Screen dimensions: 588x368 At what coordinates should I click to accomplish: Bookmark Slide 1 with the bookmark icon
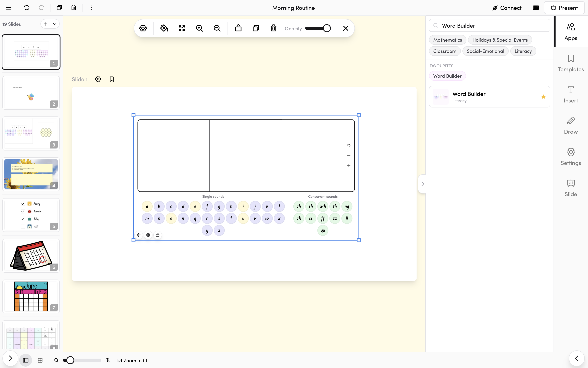point(112,79)
